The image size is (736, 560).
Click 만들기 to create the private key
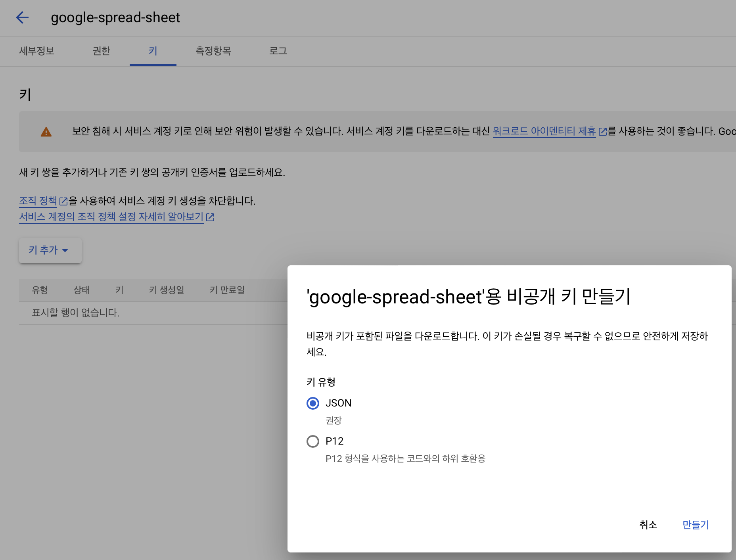point(696,525)
